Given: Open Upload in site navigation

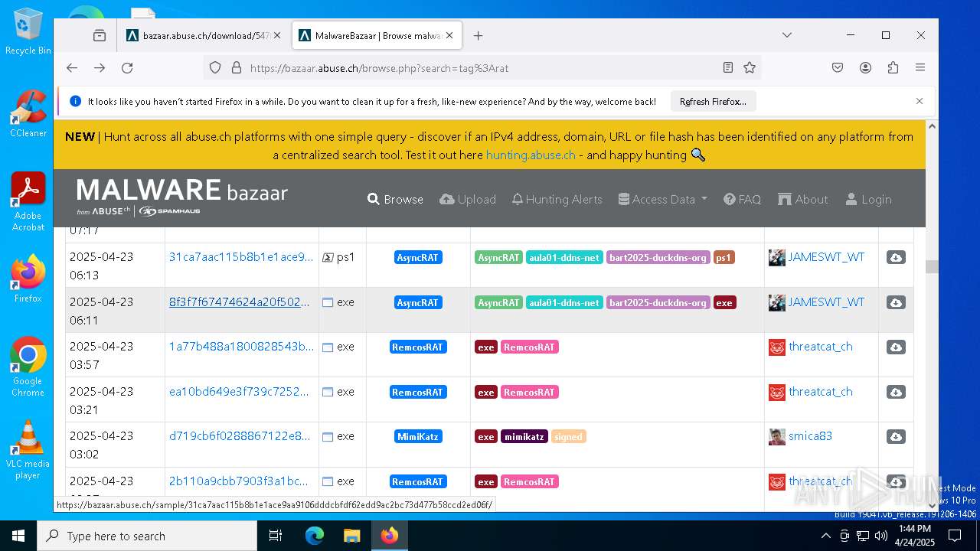Looking at the screenshot, I should (x=468, y=199).
